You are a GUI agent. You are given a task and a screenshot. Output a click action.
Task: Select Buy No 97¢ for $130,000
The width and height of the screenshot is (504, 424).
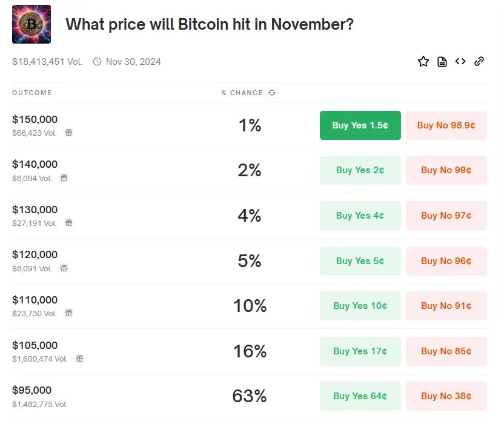pyautogui.click(x=446, y=216)
